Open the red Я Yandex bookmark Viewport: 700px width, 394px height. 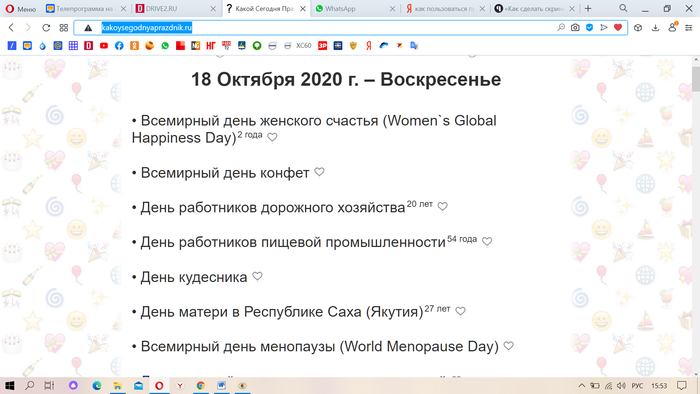pos(368,46)
